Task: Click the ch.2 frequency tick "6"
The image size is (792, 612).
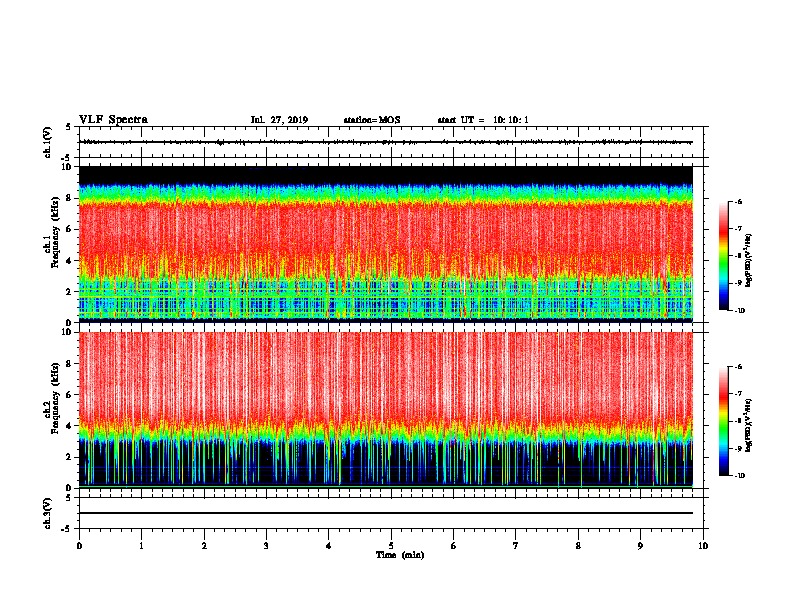Action: pos(69,395)
